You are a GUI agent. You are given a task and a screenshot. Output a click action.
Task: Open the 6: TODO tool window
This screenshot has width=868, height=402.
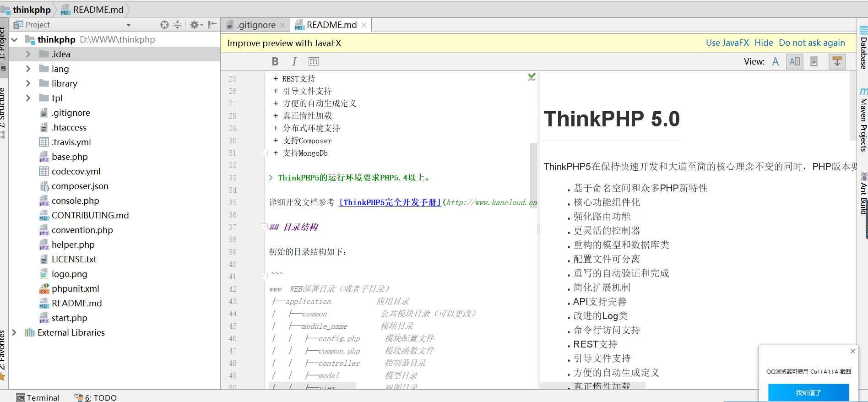click(x=96, y=397)
